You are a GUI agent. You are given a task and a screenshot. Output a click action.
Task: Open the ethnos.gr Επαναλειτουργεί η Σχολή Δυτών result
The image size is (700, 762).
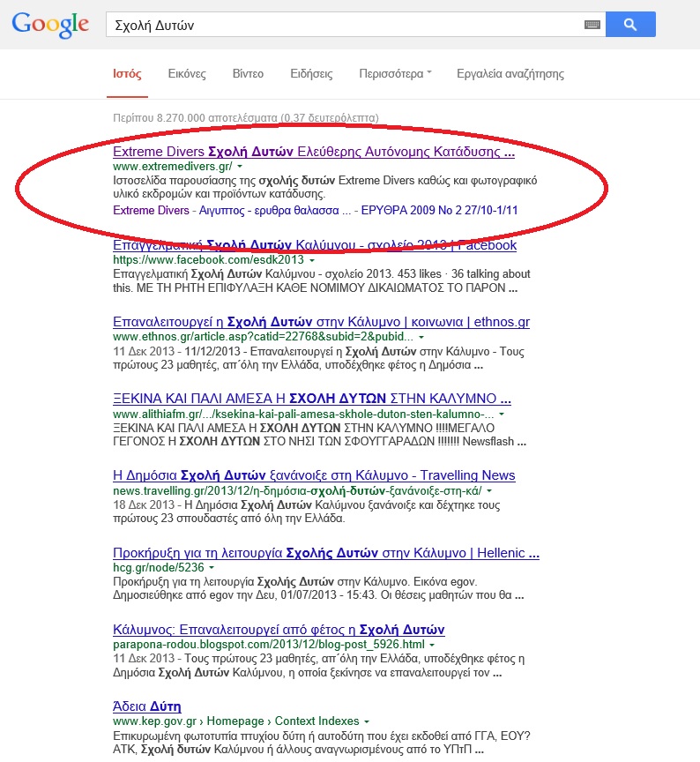pos(321,322)
